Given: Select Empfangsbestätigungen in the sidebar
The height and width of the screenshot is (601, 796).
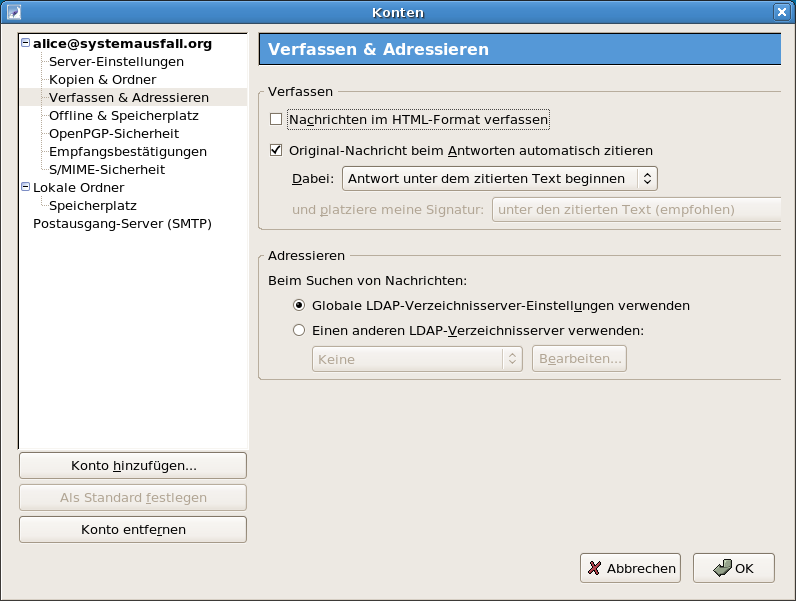Looking at the screenshot, I should tap(128, 152).
